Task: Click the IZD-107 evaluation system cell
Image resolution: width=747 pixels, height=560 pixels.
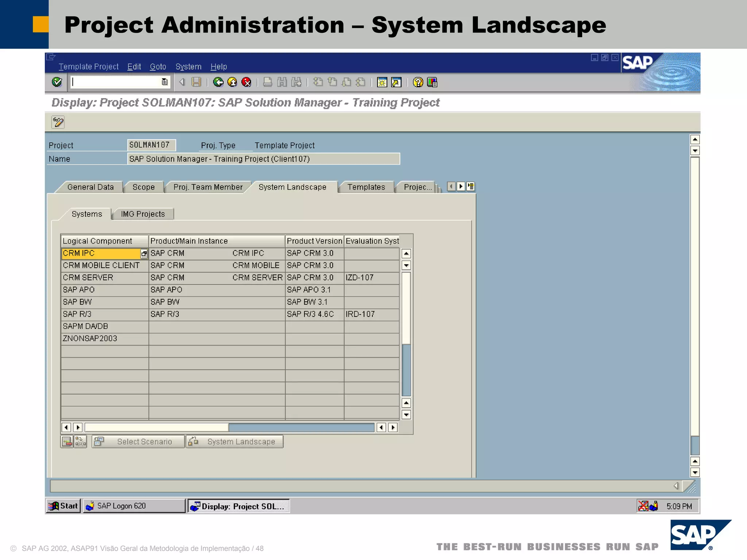Action: click(x=371, y=277)
